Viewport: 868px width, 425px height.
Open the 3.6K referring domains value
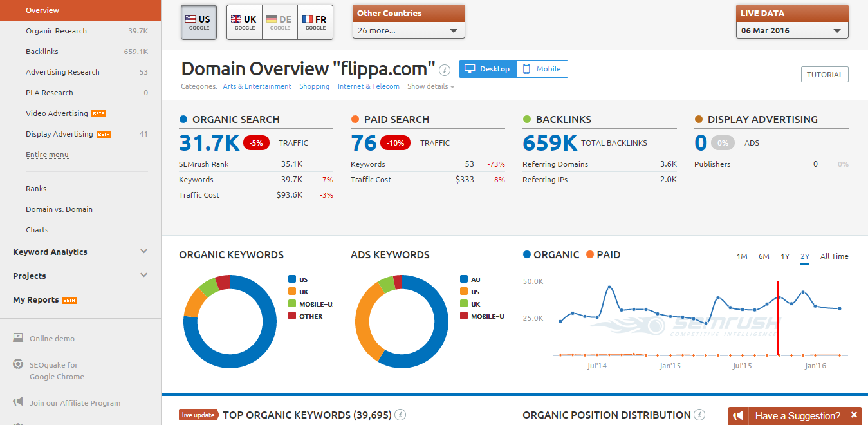coord(669,164)
